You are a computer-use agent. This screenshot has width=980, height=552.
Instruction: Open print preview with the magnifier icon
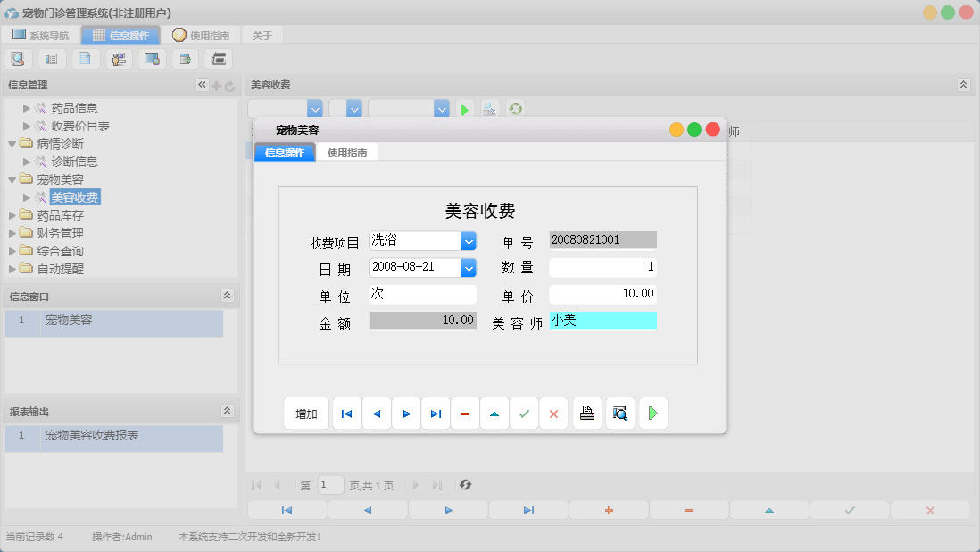click(620, 414)
